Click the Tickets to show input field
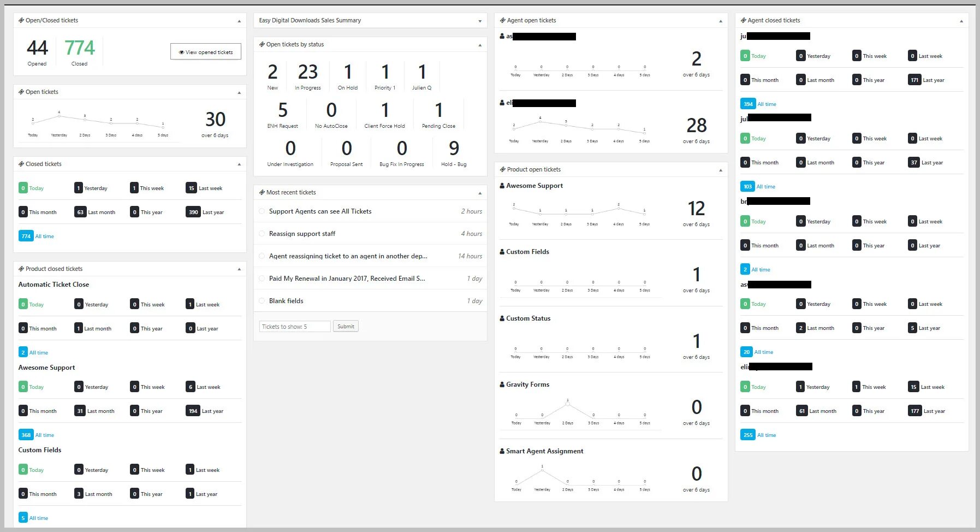 pos(294,326)
